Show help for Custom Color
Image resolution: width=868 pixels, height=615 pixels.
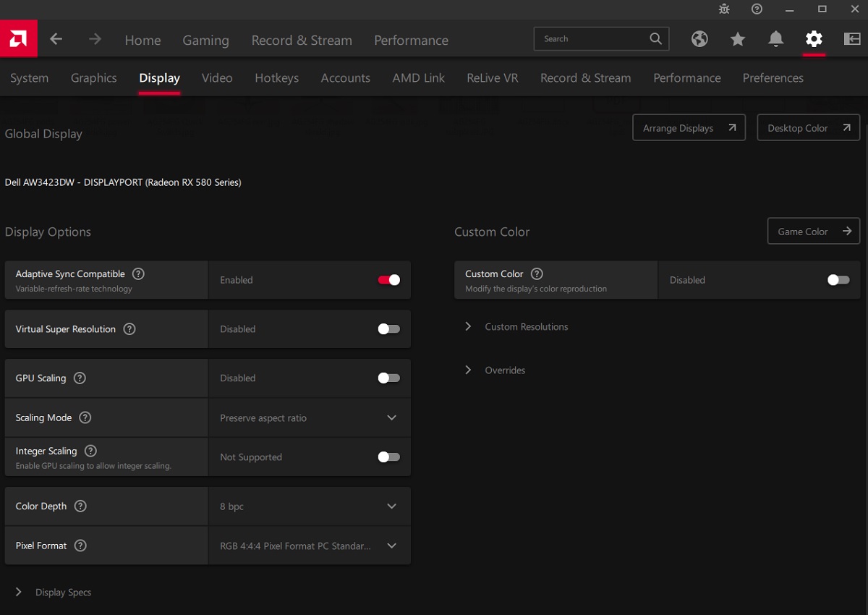[537, 274]
